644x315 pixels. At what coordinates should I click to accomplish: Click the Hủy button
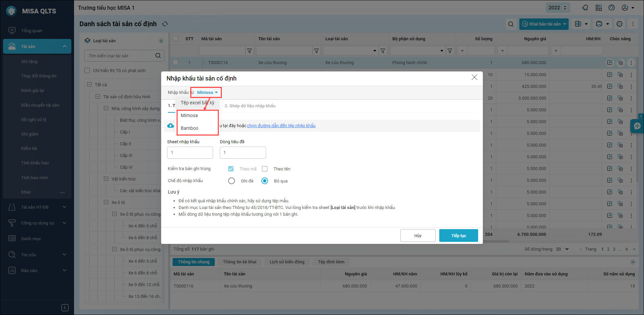click(x=418, y=235)
